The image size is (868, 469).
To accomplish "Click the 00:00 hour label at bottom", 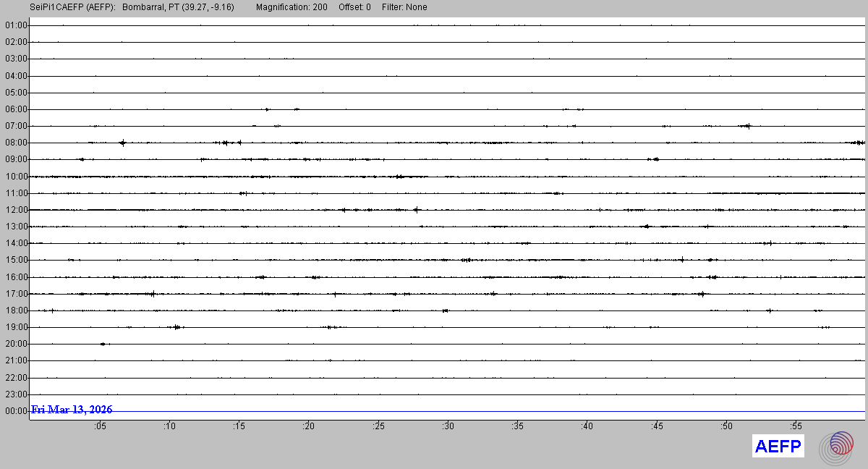I will pyautogui.click(x=16, y=411).
